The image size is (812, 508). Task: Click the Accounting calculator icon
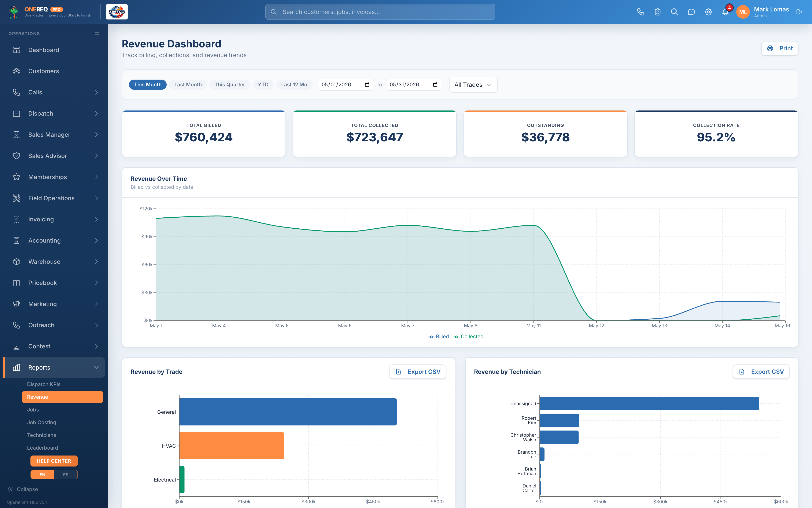(x=16, y=241)
